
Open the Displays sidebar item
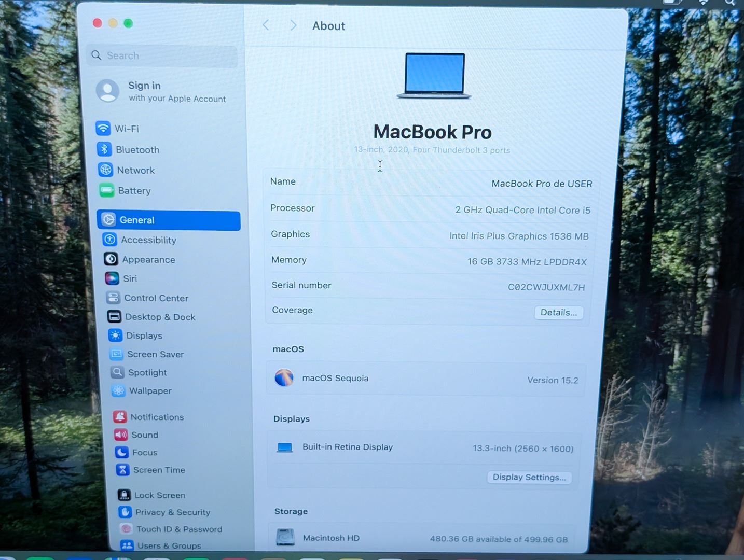click(x=144, y=335)
